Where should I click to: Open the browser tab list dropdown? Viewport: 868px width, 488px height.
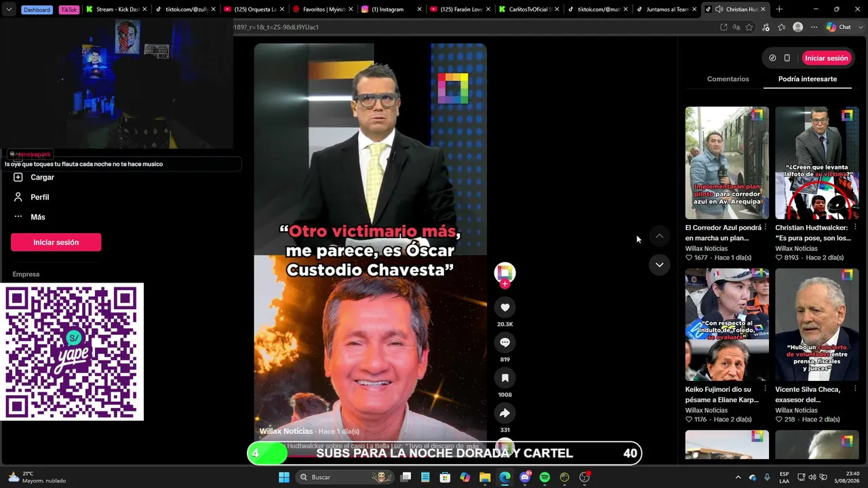(9, 9)
